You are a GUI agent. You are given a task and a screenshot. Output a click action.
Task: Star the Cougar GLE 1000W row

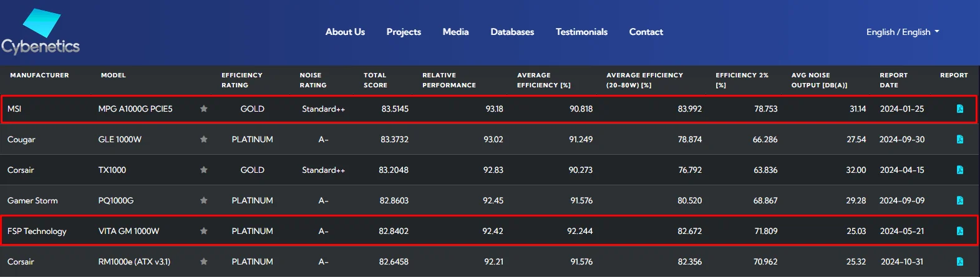(x=203, y=139)
